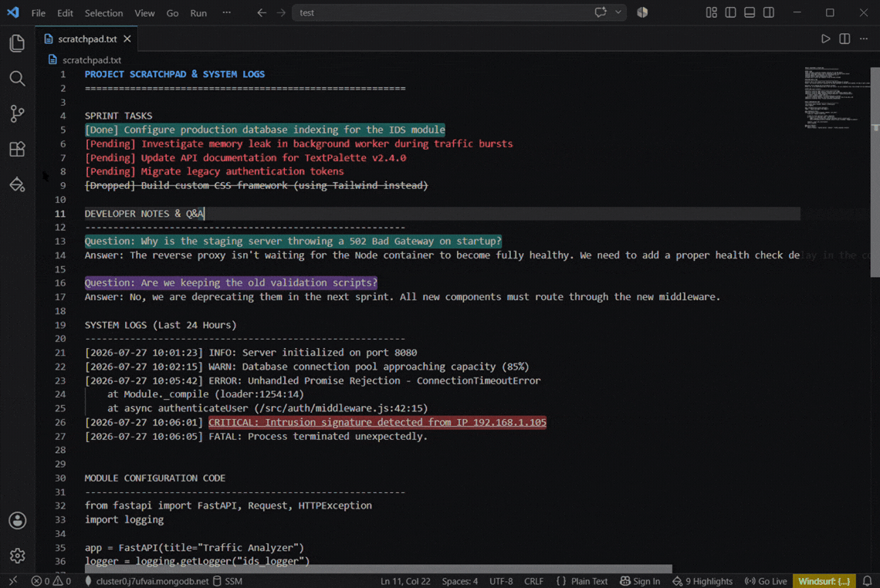Open Source Control view

point(18,114)
